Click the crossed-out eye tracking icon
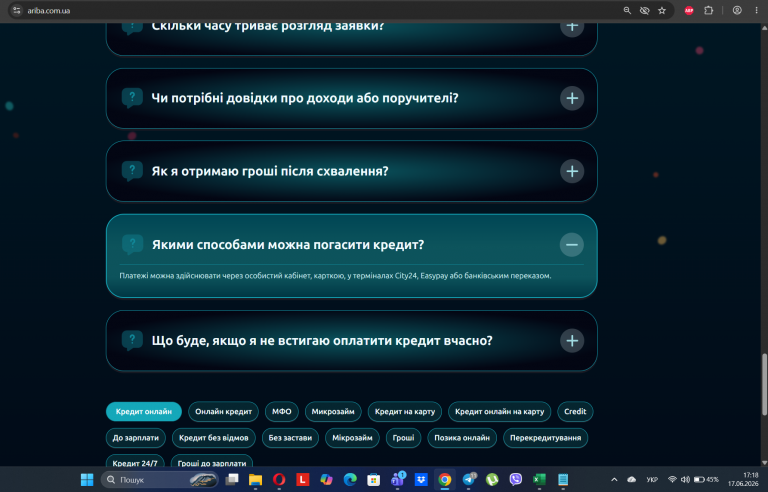 click(x=645, y=10)
